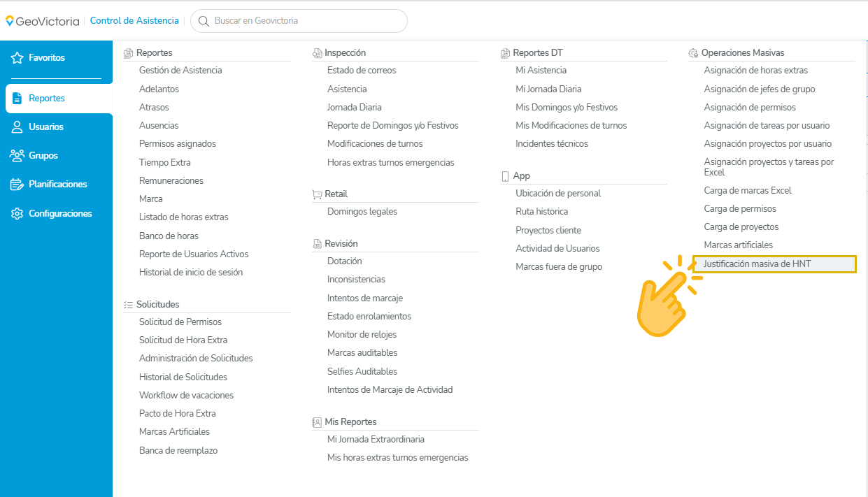
Task: Go to Mi Jornada Diaria report
Action: point(548,89)
